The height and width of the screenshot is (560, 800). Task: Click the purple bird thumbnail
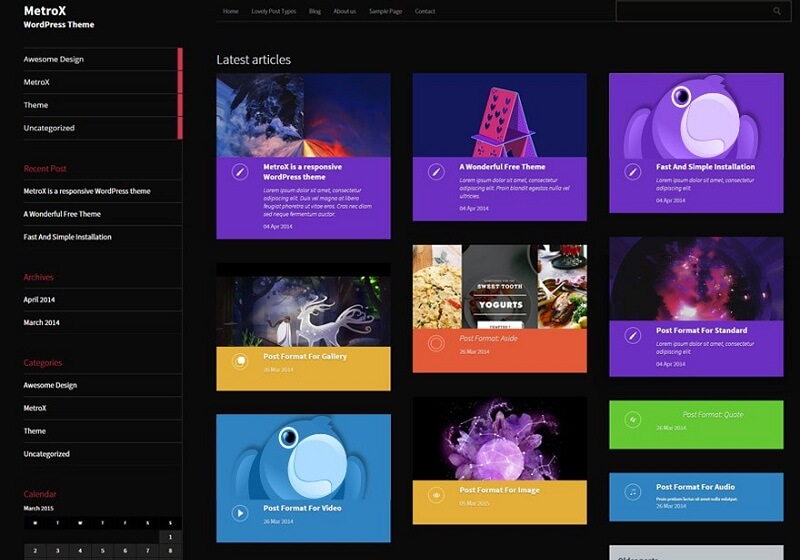696,115
